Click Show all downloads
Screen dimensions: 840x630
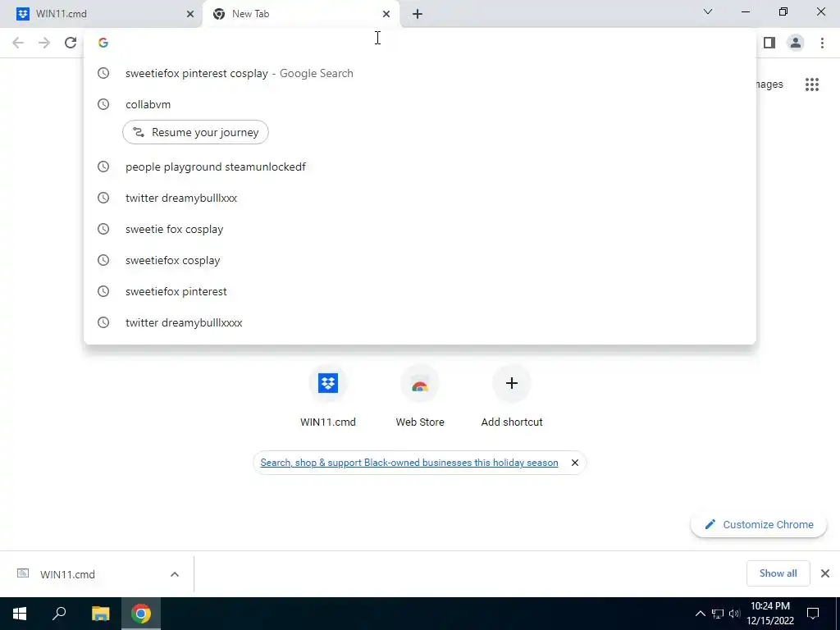click(778, 573)
